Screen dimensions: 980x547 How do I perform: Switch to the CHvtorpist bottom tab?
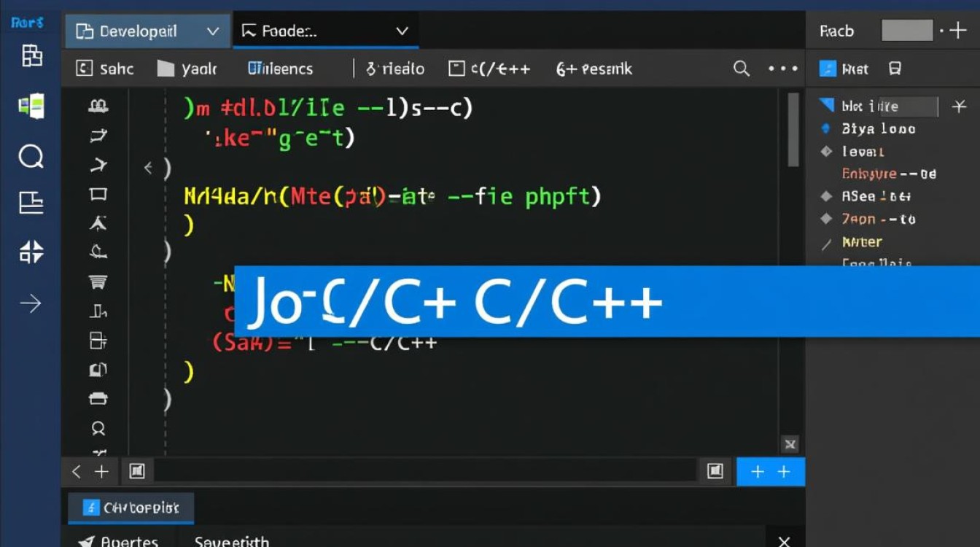pos(131,507)
